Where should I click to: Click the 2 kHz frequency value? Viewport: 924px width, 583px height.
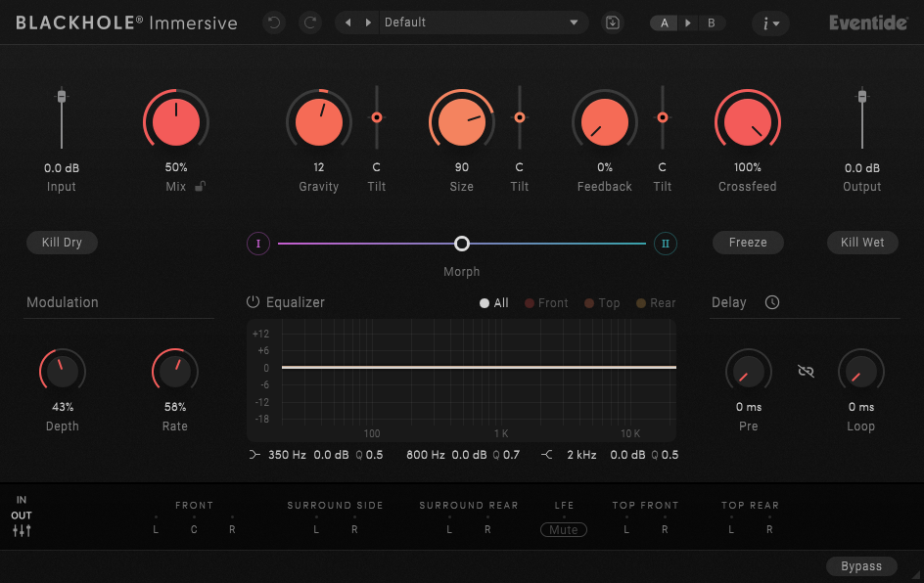(581, 455)
